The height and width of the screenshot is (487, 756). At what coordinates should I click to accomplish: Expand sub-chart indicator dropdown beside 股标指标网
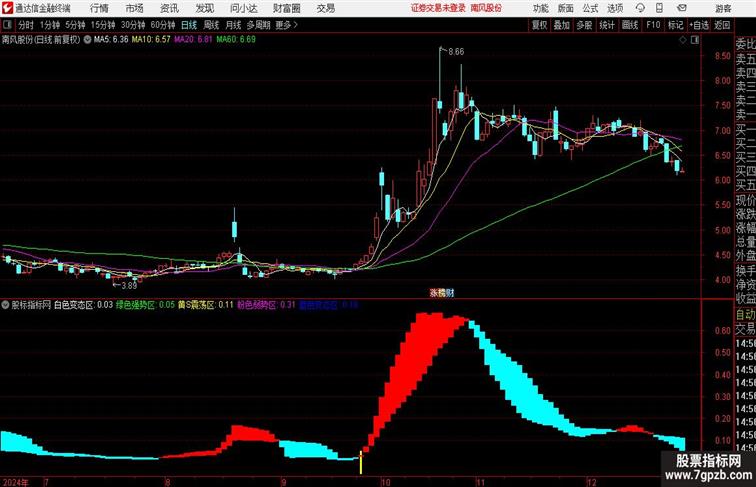coord(5,305)
